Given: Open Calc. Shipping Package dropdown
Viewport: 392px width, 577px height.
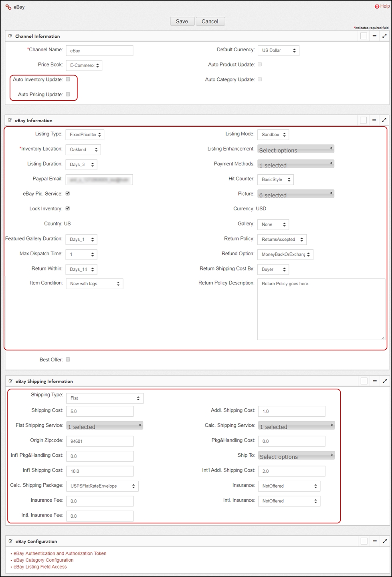Looking at the screenshot, I should (102, 486).
